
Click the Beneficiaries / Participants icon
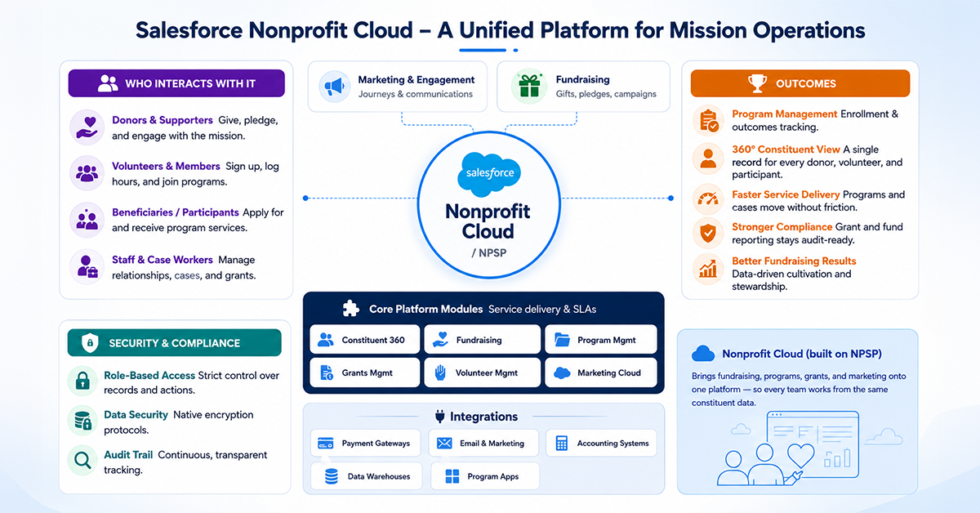pos(87,219)
